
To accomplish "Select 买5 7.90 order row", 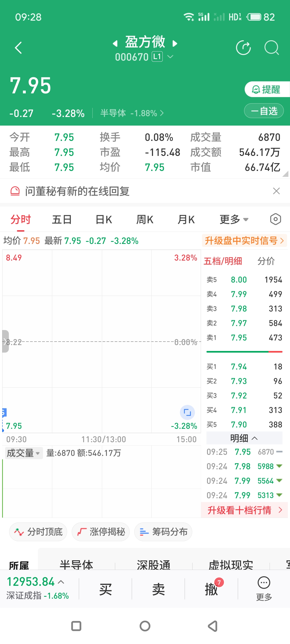I will tap(244, 425).
